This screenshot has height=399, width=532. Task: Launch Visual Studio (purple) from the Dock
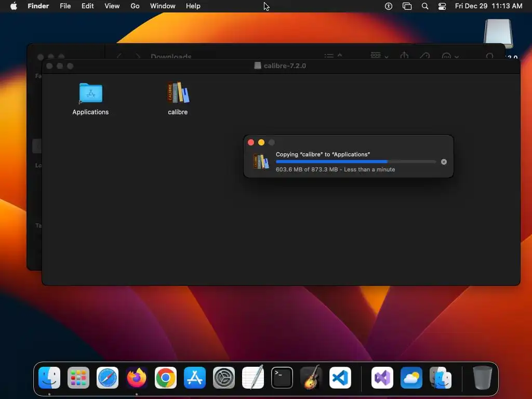point(382,378)
